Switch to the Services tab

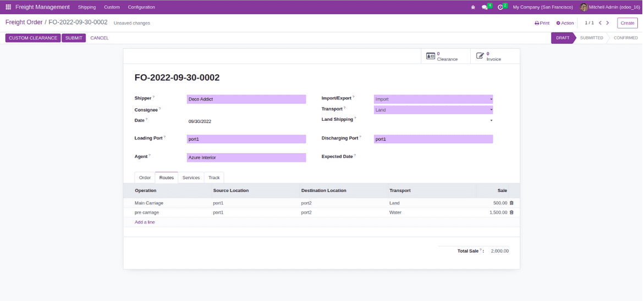click(x=191, y=177)
